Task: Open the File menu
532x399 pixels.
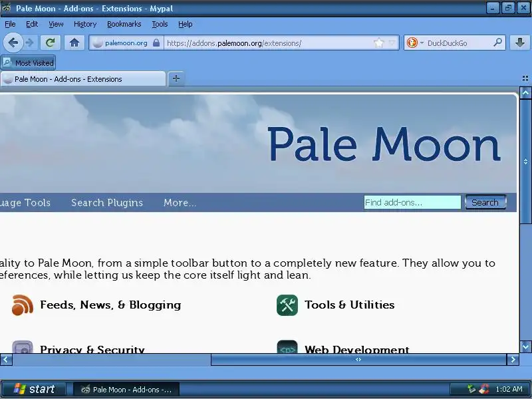Action: point(10,24)
